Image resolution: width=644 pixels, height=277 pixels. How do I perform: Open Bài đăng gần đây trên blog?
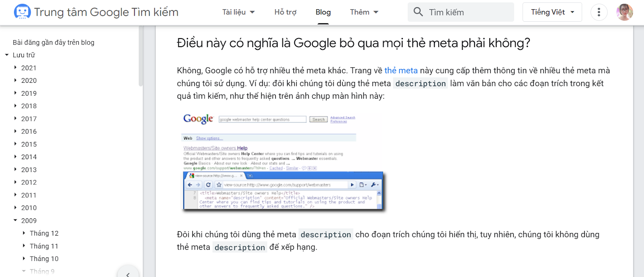pos(54,42)
